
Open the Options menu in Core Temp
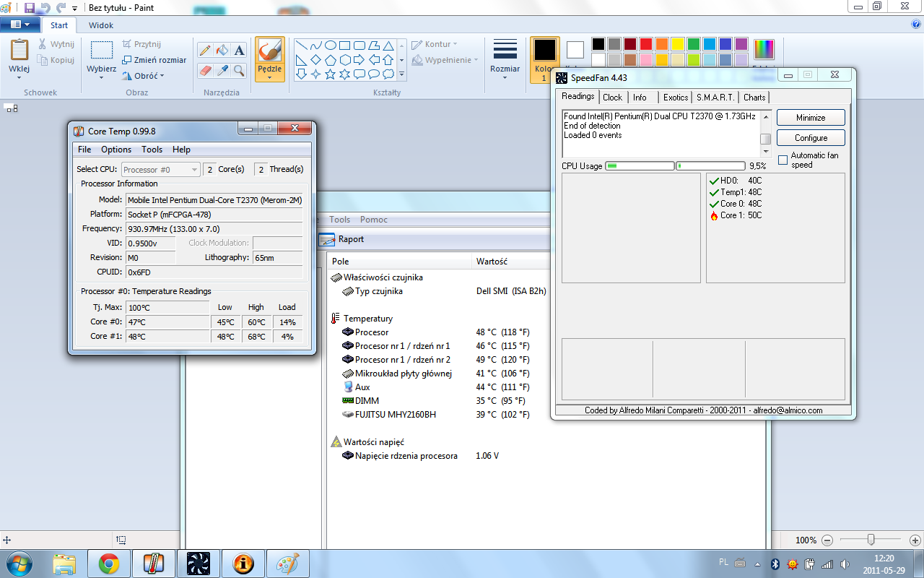(x=116, y=150)
